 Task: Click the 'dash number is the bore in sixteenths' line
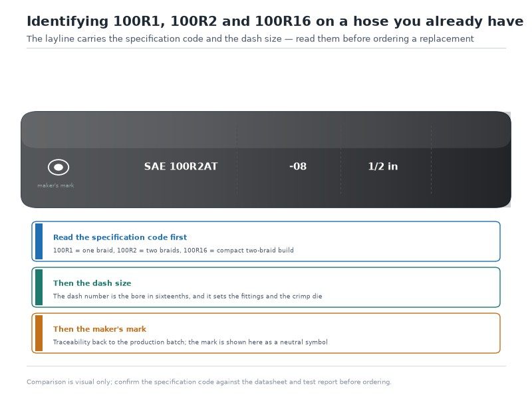[188, 296]
